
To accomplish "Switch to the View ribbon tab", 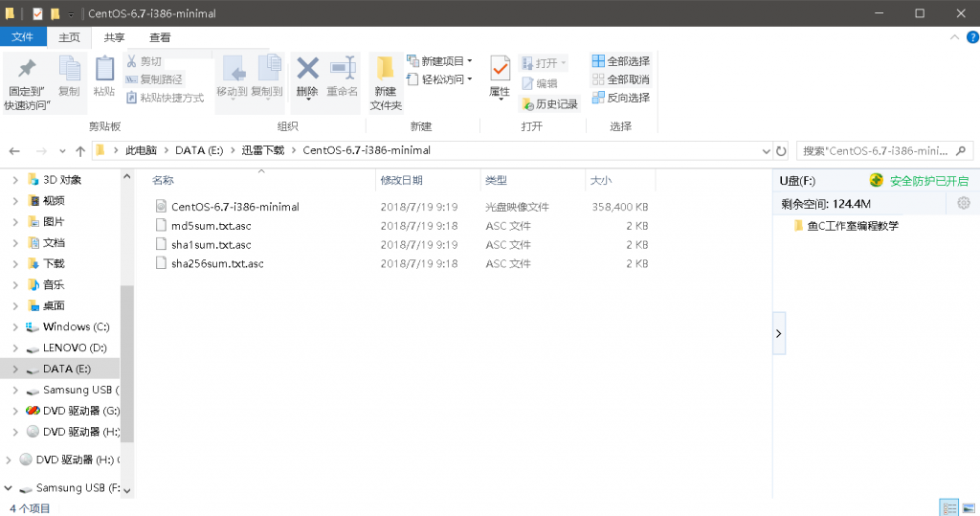I will (x=160, y=37).
